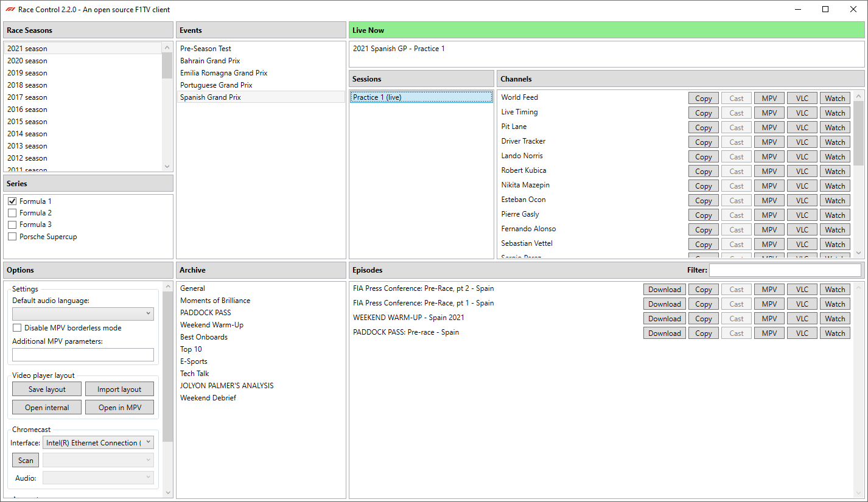Watch FIA Press Conference pt 1 episode
The width and height of the screenshot is (868, 502).
coord(835,304)
